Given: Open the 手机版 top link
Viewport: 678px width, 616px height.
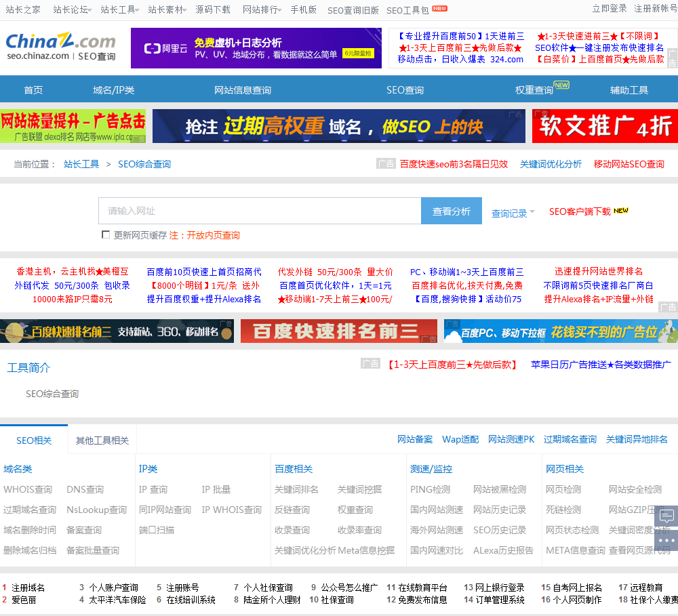Looking at the screenshot, I should (303, 9).
